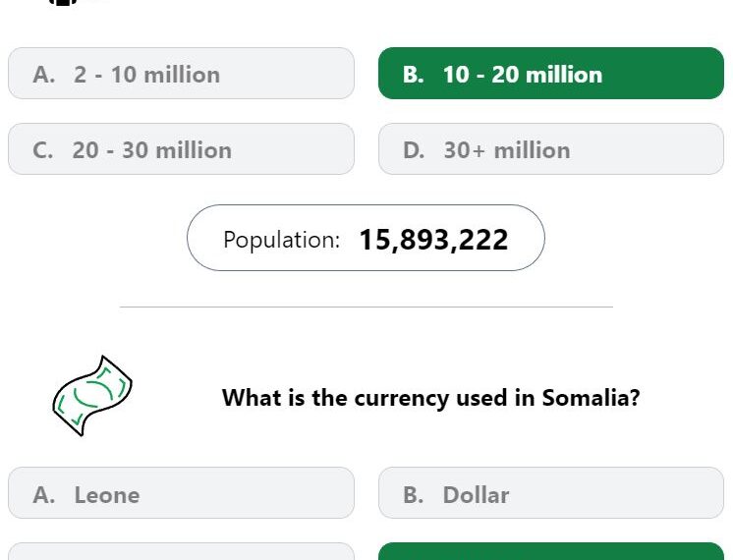Pick Leone as the Somalia currency
Screen dimensions: 733x560
tap(181, 492)
